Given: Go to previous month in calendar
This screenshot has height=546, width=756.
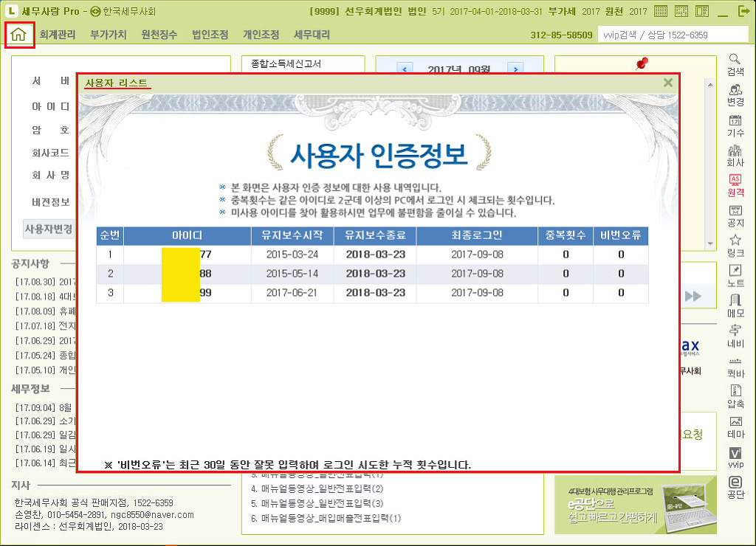Looking at the screenshot, I should (x=405, y=69).
